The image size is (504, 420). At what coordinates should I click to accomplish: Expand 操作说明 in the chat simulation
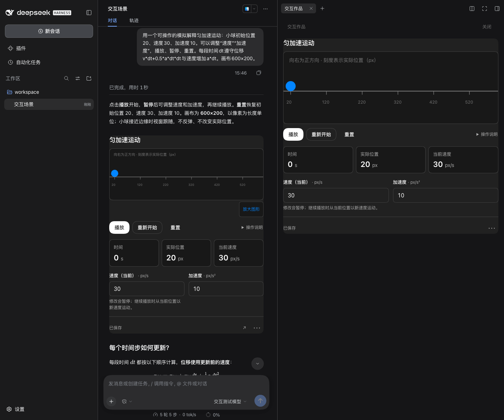click(x=252, y=227)
